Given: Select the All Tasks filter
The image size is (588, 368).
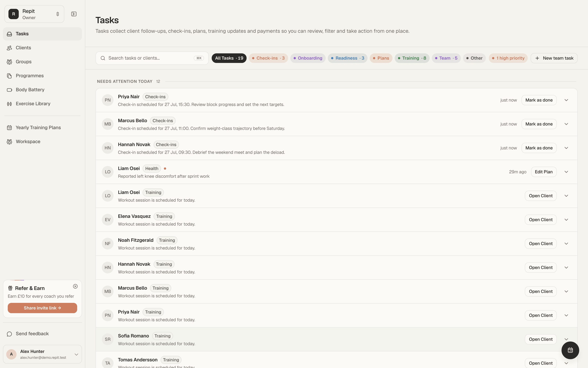Looking at the screenshot, I should click(229, 58).
